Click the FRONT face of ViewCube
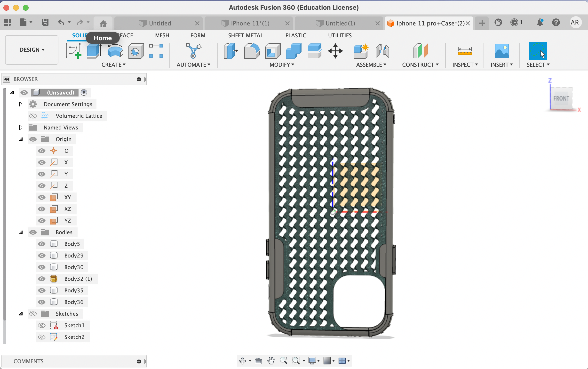 (x=561, y=99)
